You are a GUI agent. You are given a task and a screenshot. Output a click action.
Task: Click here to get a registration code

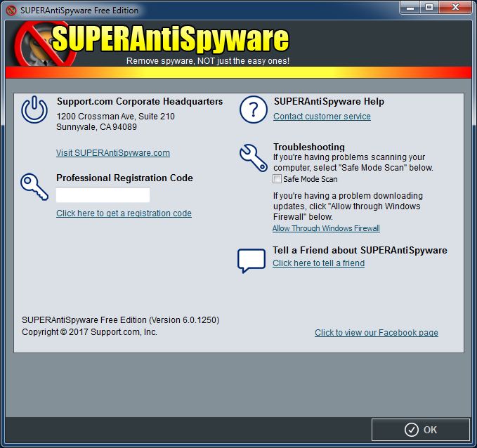pos(124,213)
